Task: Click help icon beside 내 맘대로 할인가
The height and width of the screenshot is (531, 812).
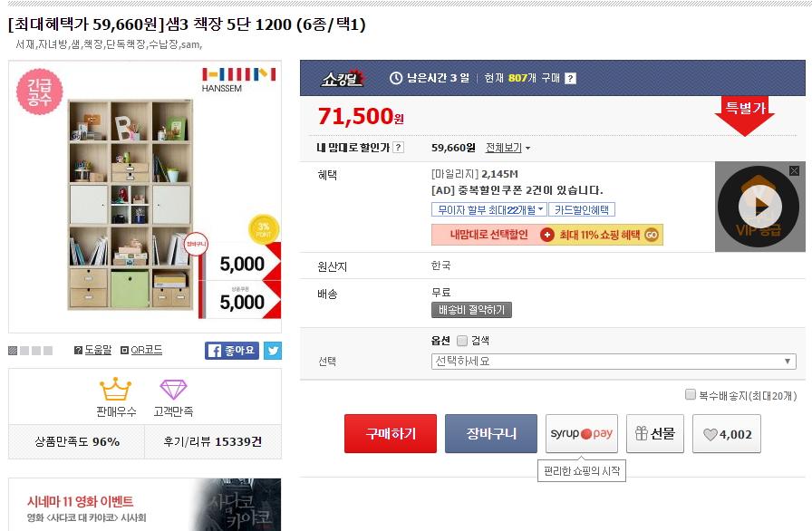Action: click(398, 148)
